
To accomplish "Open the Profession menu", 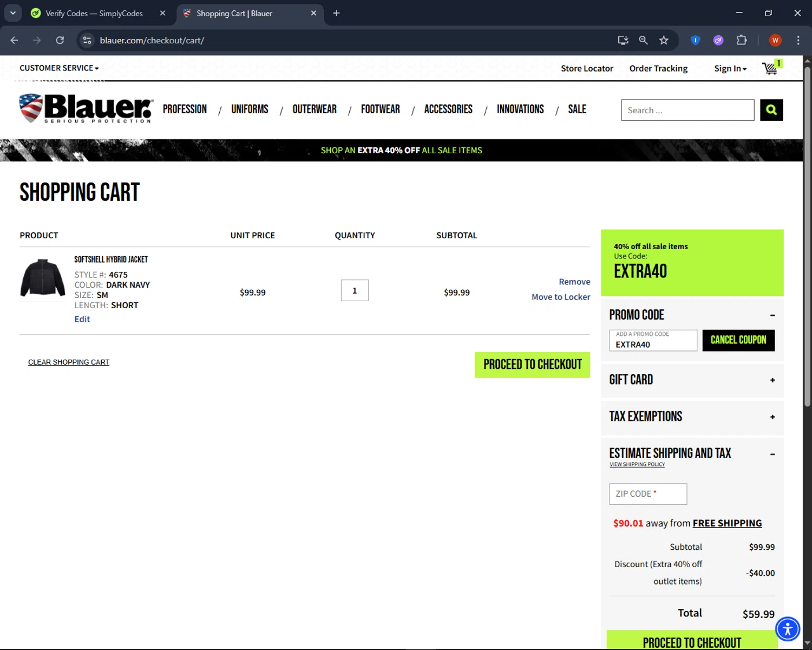I will pos(185,109).
